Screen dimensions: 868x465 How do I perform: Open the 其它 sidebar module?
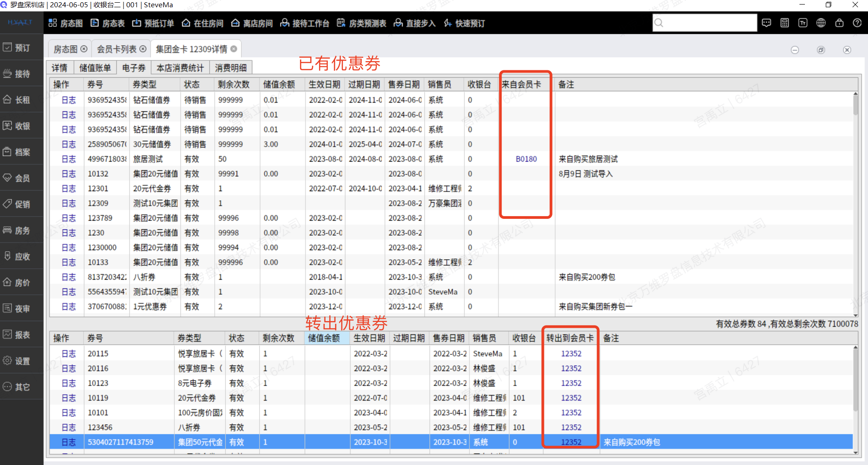[22, 387]
